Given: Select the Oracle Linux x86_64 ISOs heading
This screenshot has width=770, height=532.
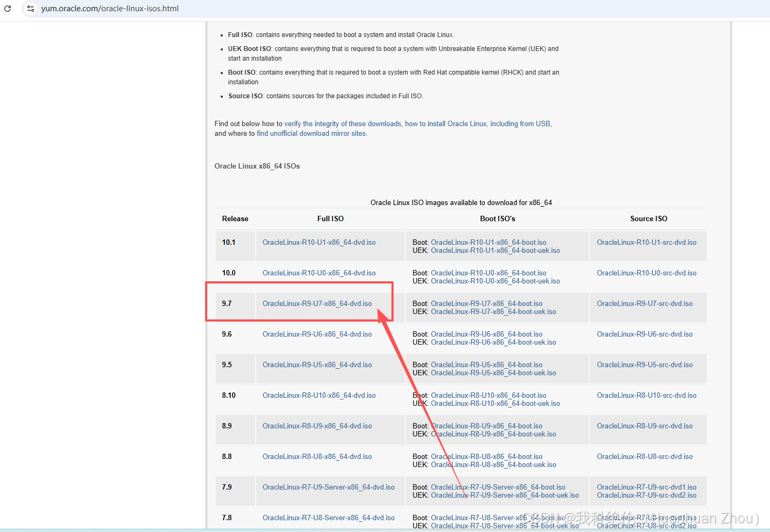Looking at the screenshot, I should click(257, 166).
